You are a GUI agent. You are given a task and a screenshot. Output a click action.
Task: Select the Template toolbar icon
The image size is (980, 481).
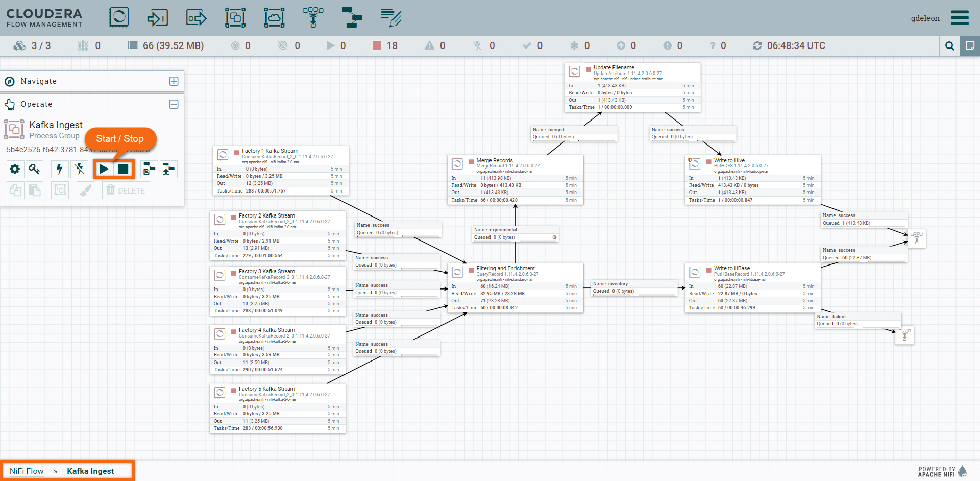352,17
